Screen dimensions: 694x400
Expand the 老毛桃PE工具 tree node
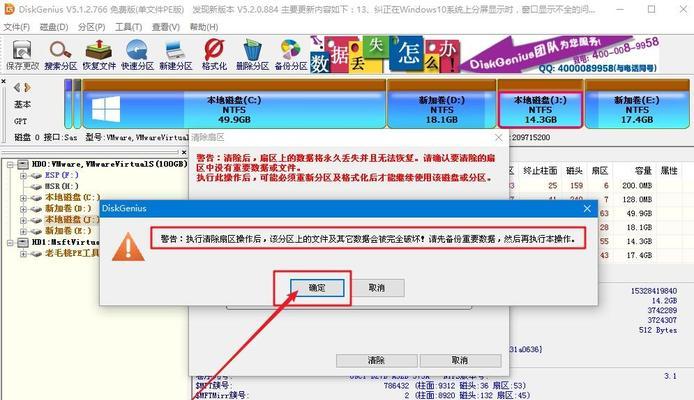click(x=23, y=254)
